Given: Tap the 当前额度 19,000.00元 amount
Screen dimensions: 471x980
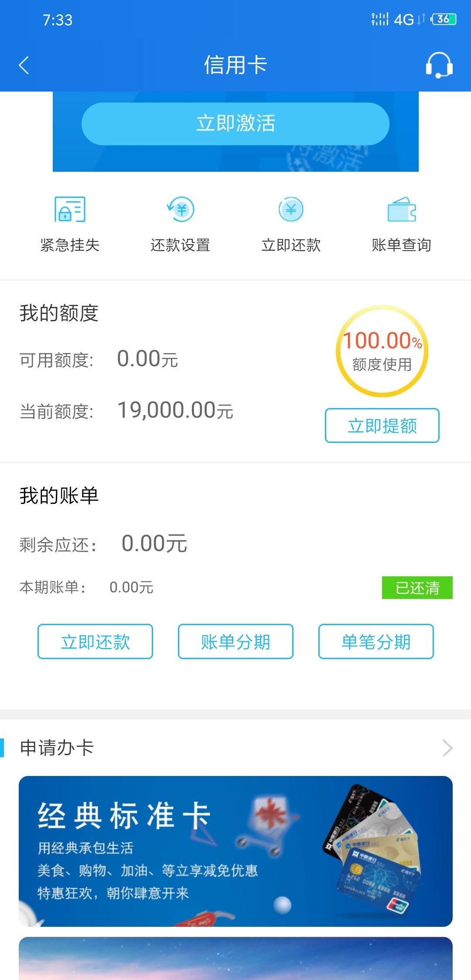Looking at the screenshot, I should click(x=175, y=411).
